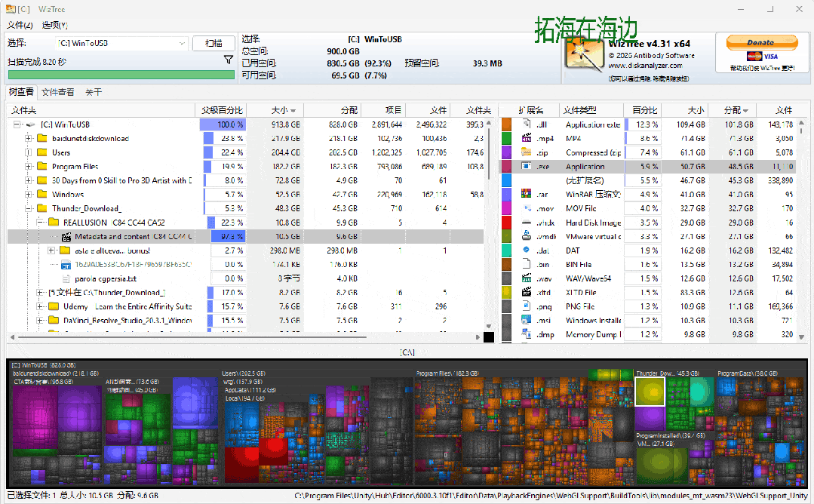Screen dimensions: 814x504
Task: Click the .exe file type icon
Action: coord(527,166)
